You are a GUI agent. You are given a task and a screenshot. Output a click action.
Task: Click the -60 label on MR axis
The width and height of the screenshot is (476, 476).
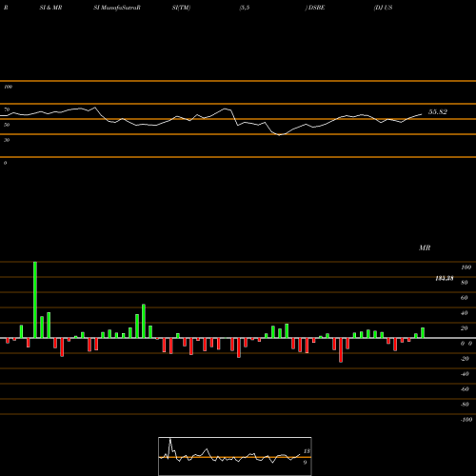pyautogui.click(x=465, y=389)
